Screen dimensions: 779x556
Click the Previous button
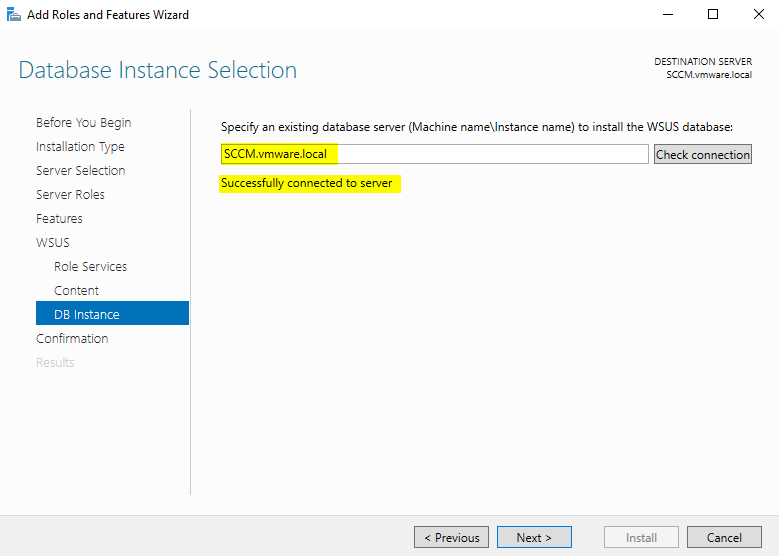click(452, 537)
